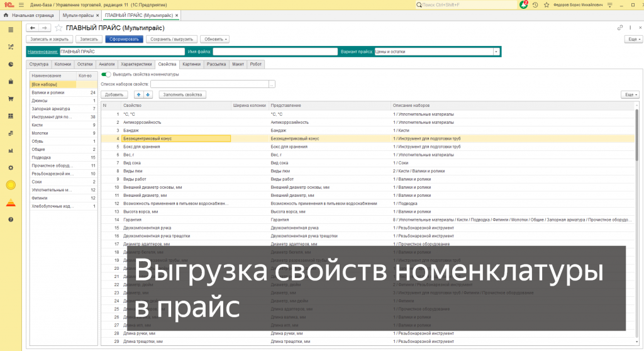This screenshot has height=351, width=644.
Task: Switch to the Рассылка tab
Action: pyautogui.click(x=216, y=64)
